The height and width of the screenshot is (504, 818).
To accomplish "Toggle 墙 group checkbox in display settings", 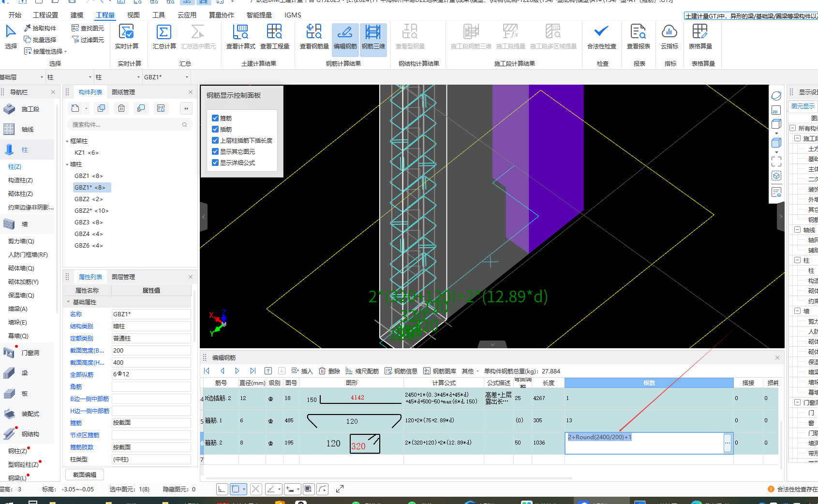I will point(797,311).
